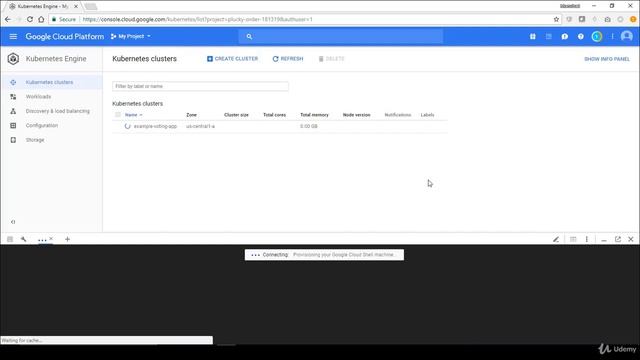Click the Zone column header

click(x=191, y=115)
